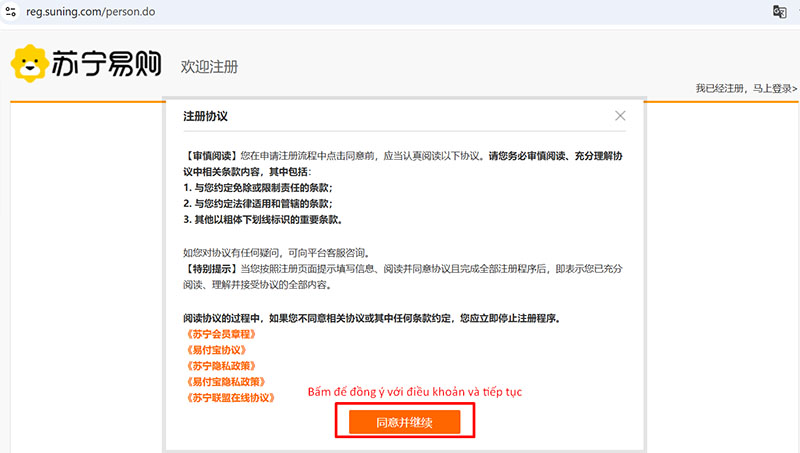This screenshot has width=800, height=453.
Task: Click the 【特别提示】 paragraph label
Action: coord(211,269)
